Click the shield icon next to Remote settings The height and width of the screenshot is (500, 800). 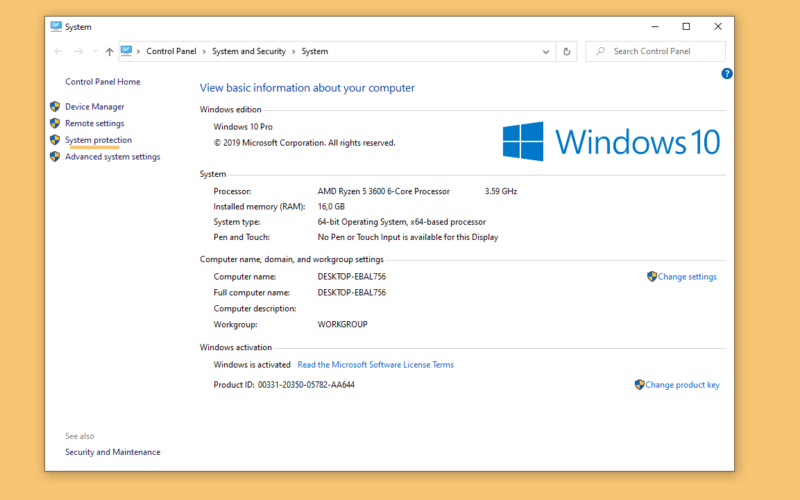click(x=55, y=123)
